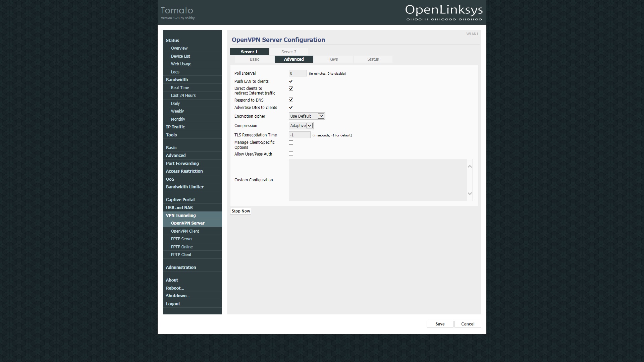This screenshot has height=362, width=644.
Task: Open Compression dropdown
Action: pyautogui.click(x=301, y=126)
